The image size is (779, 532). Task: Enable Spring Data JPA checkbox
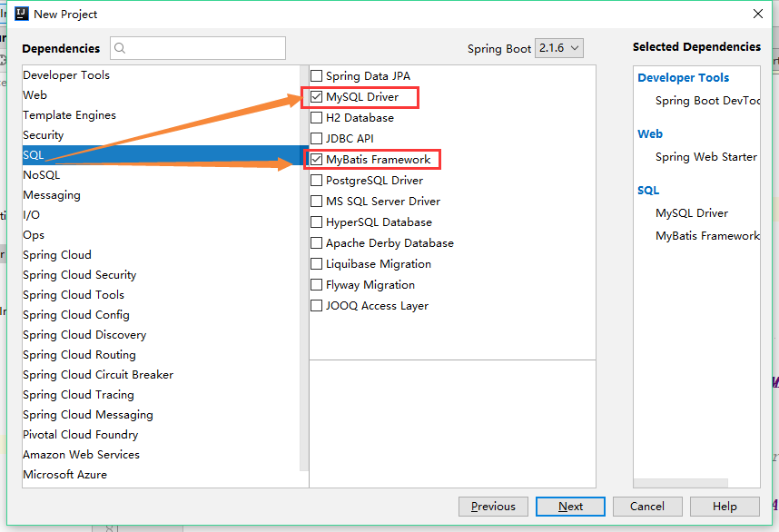point(316,76)
